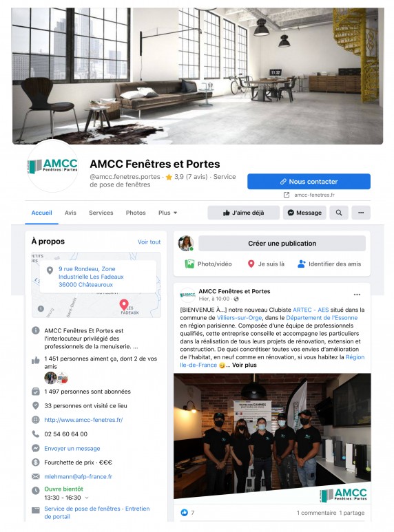Switch to the Avis tab

click(70, 213)
